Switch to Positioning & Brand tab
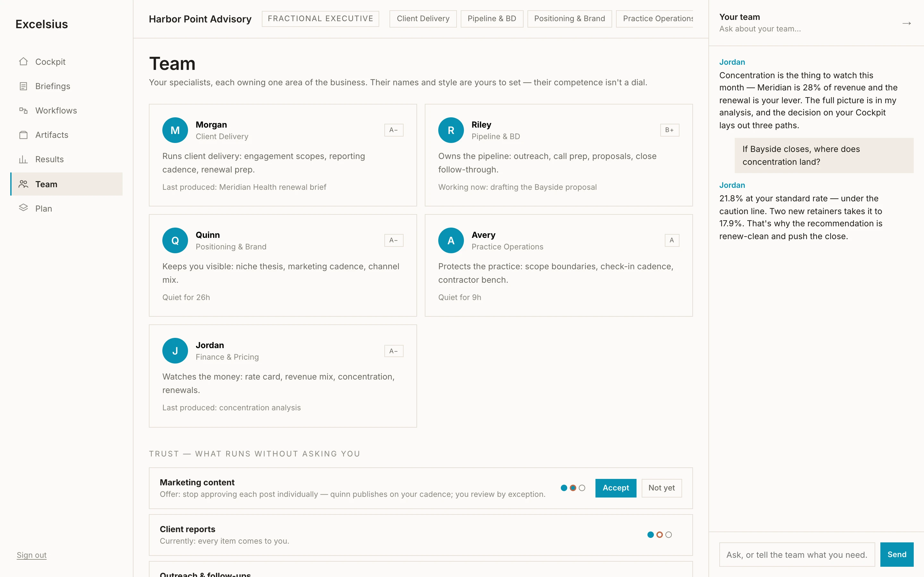 click(x=569, y=19)
